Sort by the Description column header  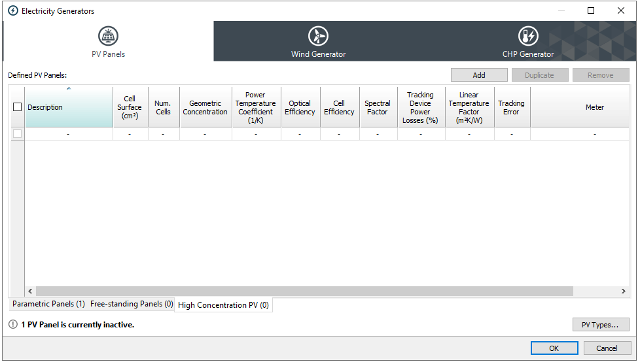point(69,107)
